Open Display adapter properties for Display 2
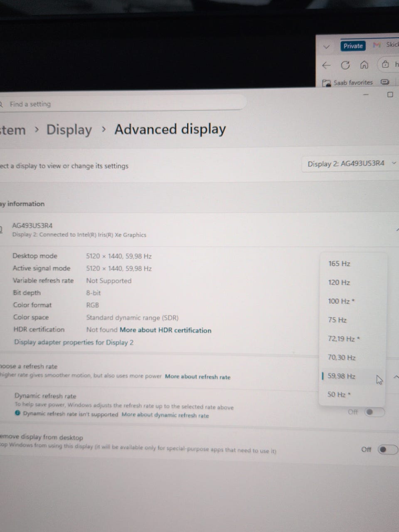The width and height of the screenshot is (399, 532). (74, 342)
